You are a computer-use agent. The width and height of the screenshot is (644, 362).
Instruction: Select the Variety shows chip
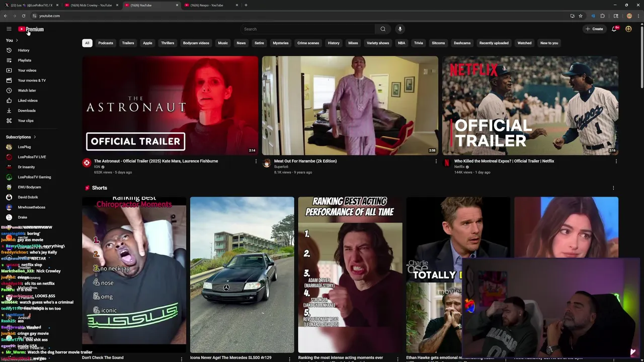pyautogui.click(x=378, y=43)
